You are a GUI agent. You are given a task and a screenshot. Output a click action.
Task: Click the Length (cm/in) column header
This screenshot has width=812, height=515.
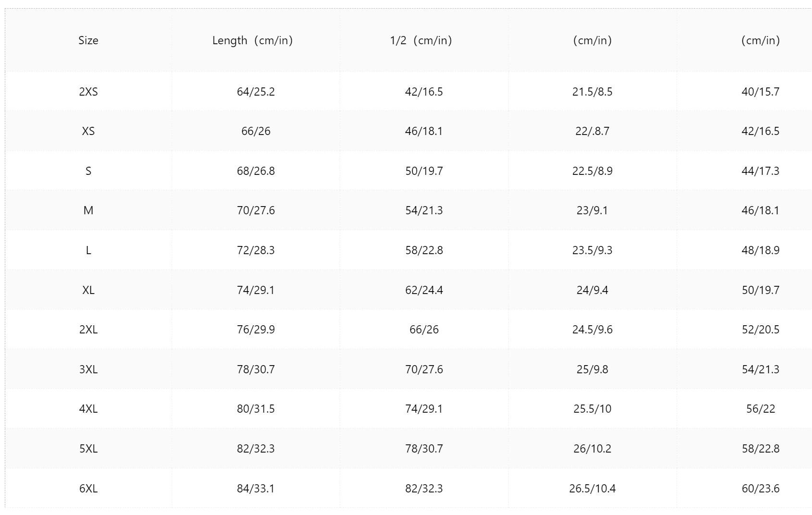[x=253, y=40]
